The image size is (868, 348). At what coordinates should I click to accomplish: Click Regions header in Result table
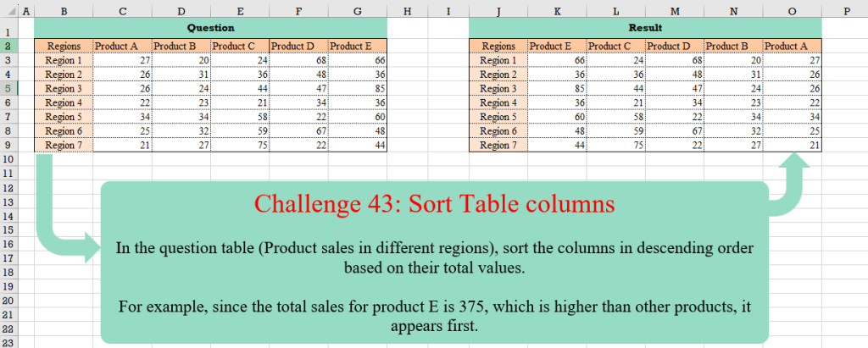pyautogui.click(x=498, y=46)
